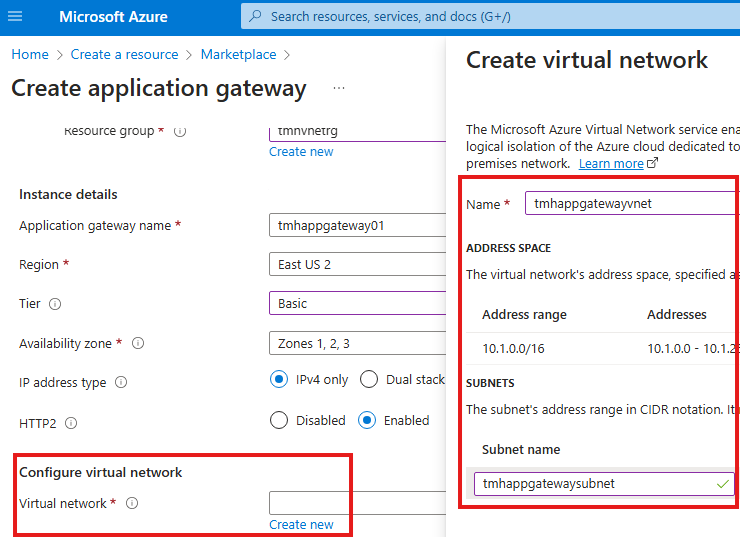Open the empty Virtual network dropdown
Viewport: 740px width, 537px height.
(357, 503)
